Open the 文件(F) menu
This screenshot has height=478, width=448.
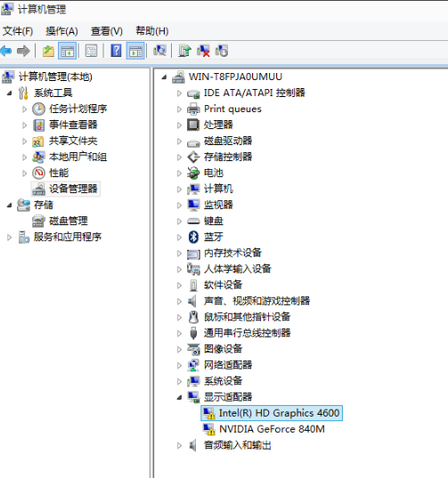click(18, 31)
